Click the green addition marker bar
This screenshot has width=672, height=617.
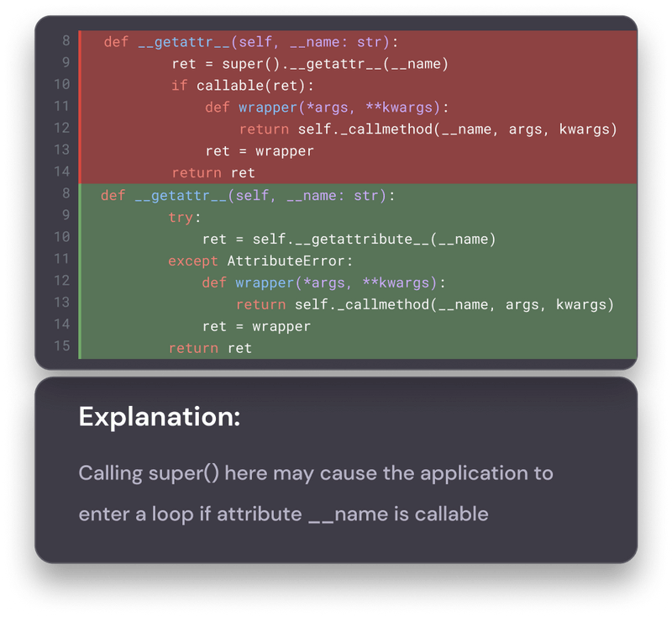[80, 272]
